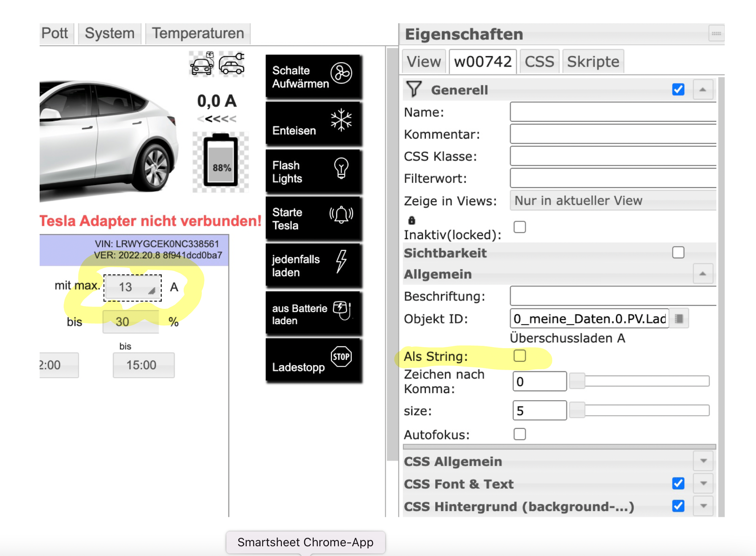Click the Enteisen button
This screenshot has height=556, width=756.
click(313, 124)
